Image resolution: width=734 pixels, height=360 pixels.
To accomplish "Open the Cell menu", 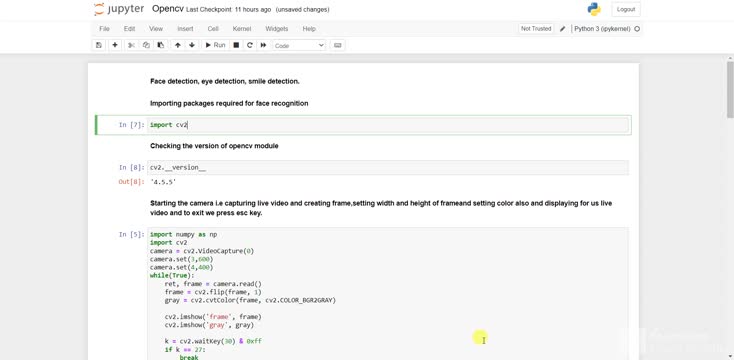I will (213, 29).
